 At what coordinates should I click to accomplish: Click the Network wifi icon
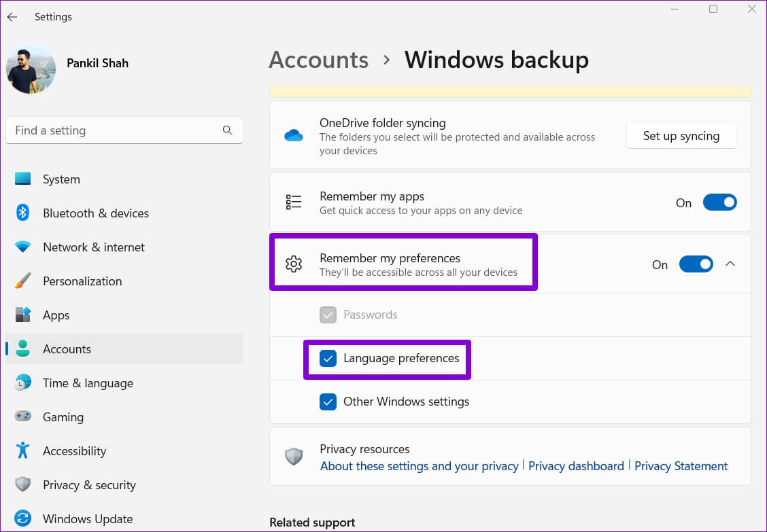click(x=22, y=247)
